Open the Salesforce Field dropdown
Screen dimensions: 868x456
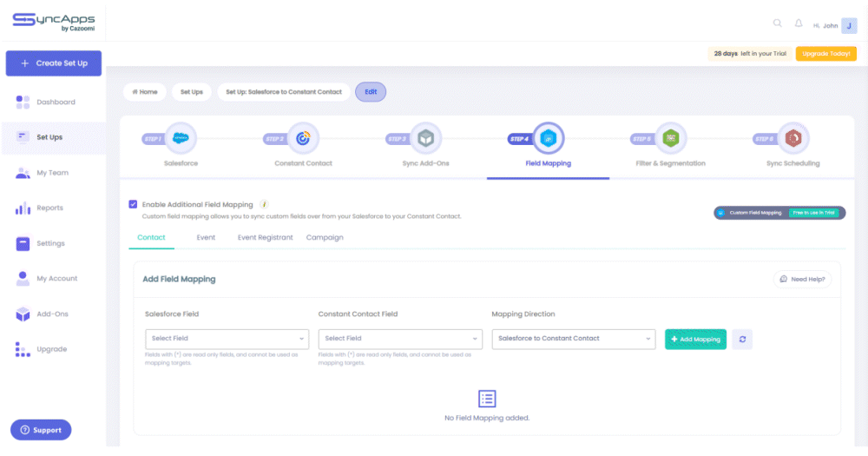[x=227, y=339]
